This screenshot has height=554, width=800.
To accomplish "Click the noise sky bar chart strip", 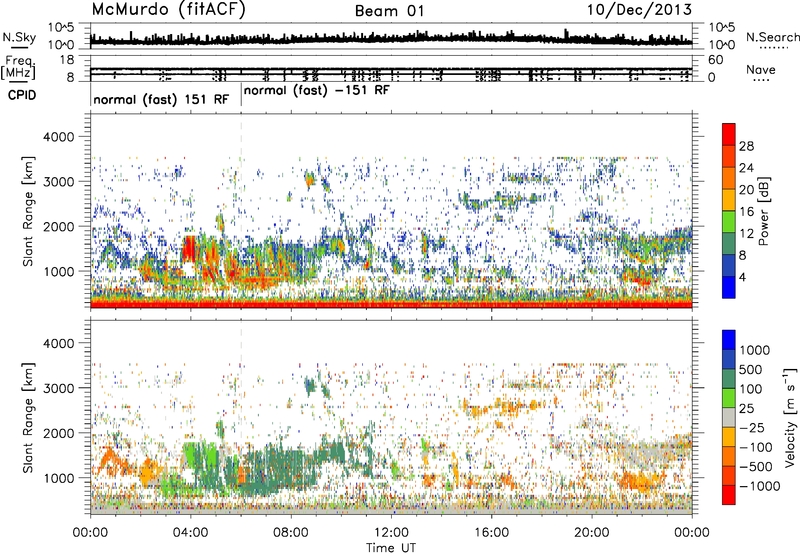I will (x=391, y=37).
